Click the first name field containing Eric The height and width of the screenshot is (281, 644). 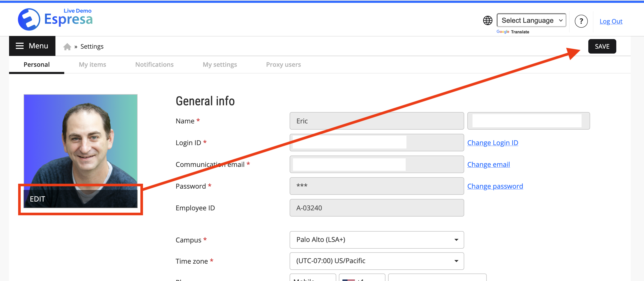coord(377,121)
